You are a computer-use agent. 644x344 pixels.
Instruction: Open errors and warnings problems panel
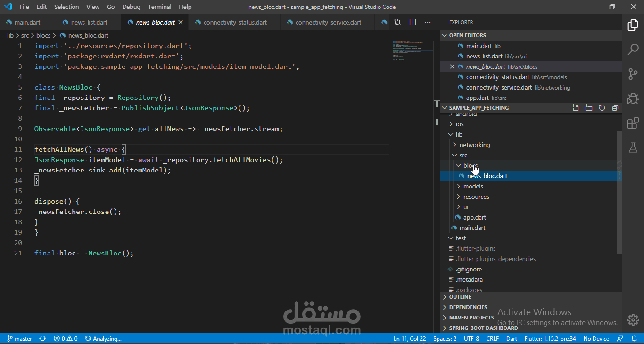coord(66,338)
